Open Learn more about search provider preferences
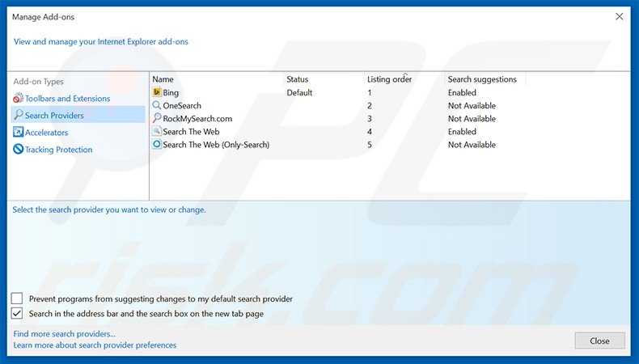 (95, 345)
